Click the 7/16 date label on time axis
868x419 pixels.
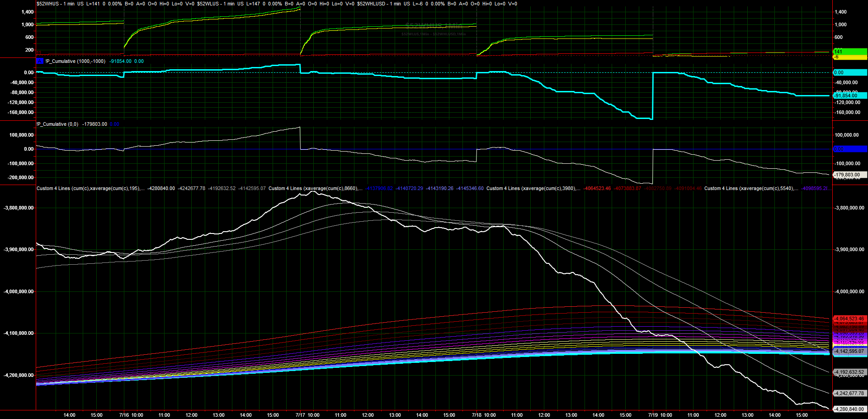tap(124, 415)
